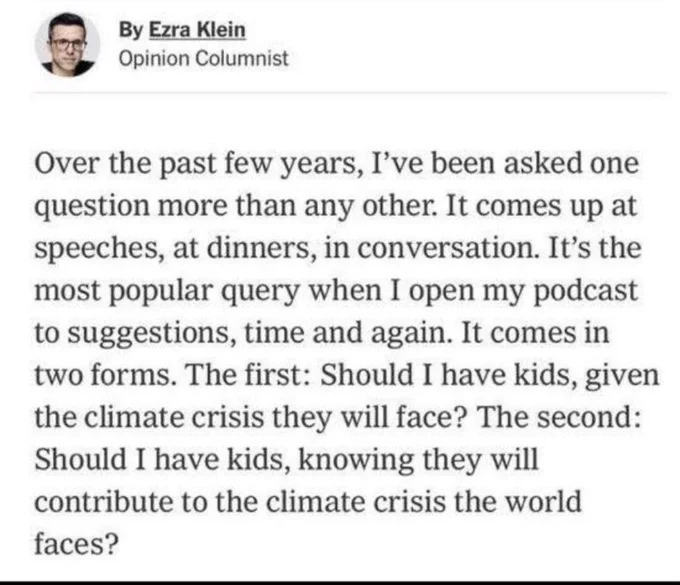Click the final word "faces?"

pos(76,544)
